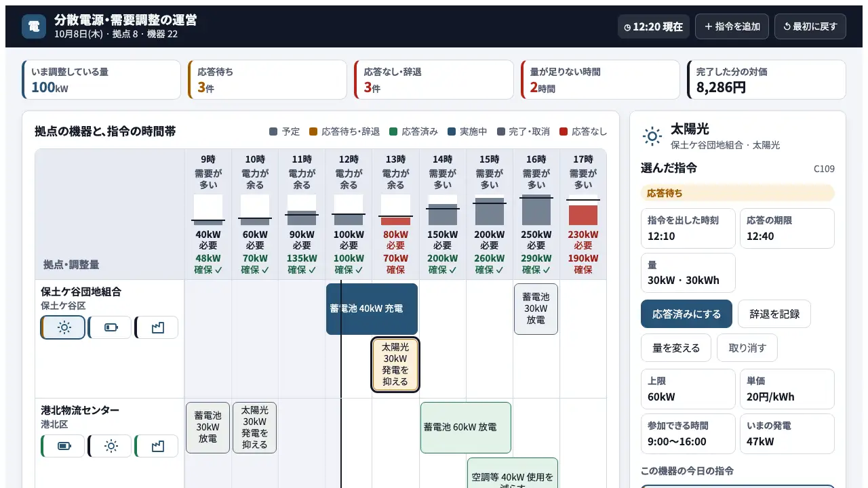Mark the command with 応答済みにする
The height and width of the screenshot is (488, 868).
click(x=686, y=314)
